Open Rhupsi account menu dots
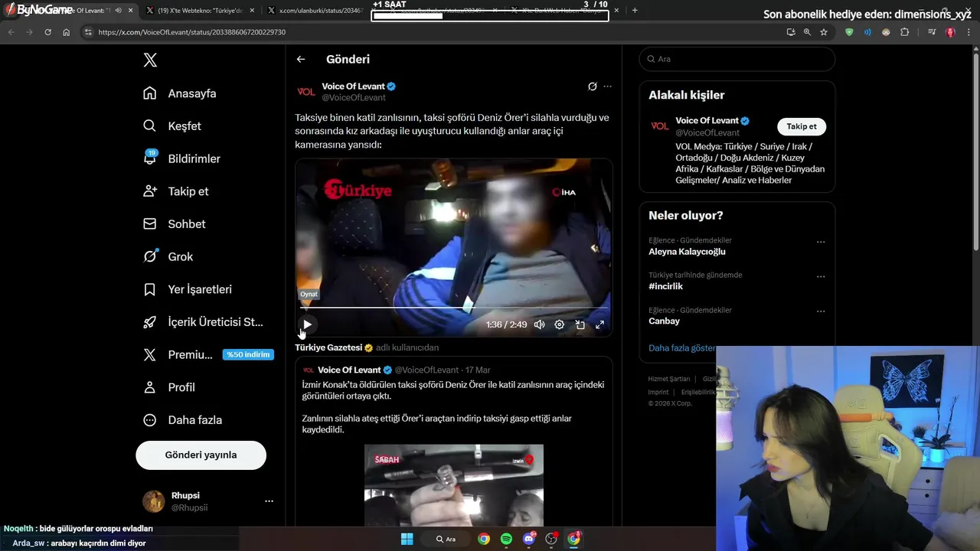This screenshot has height=551, width=980. 269,501
